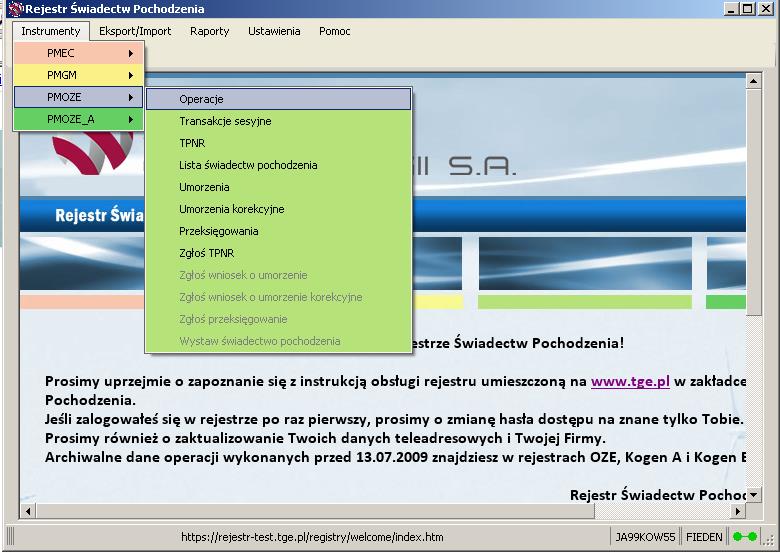Click the vertical scrollbar thumb

[753, 202]
